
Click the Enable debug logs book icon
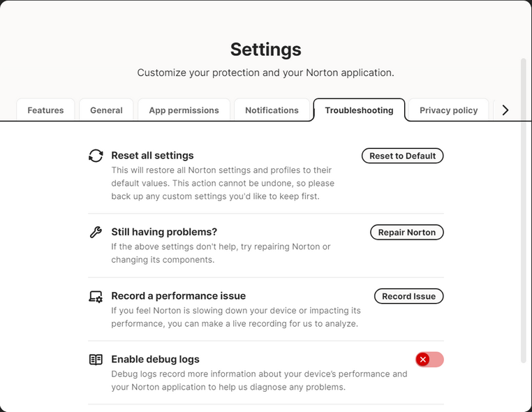point(96,360)
